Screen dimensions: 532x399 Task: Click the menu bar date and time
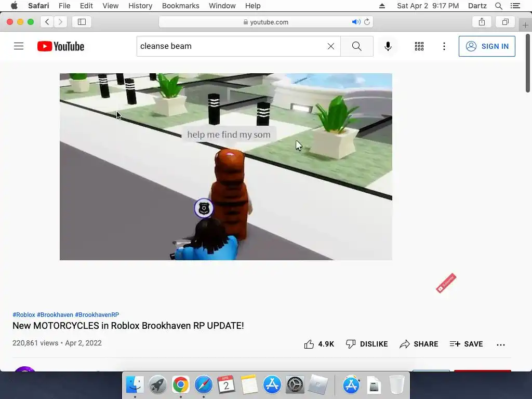click(x=428, y=6)
